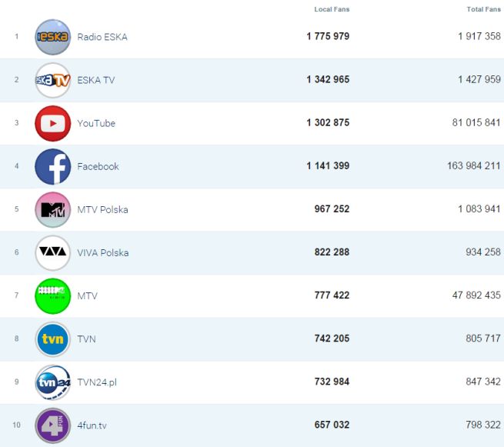Viewport: 504px width, 447px height.
Task: Open the MTV Polska name link
Action: click(102, 209)
